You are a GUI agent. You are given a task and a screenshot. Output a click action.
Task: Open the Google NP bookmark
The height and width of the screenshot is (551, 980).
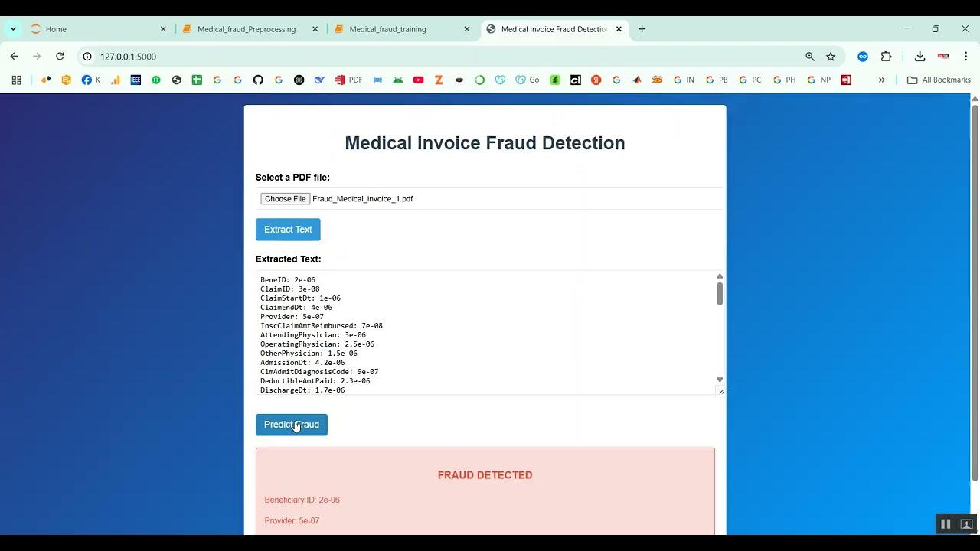818,80
